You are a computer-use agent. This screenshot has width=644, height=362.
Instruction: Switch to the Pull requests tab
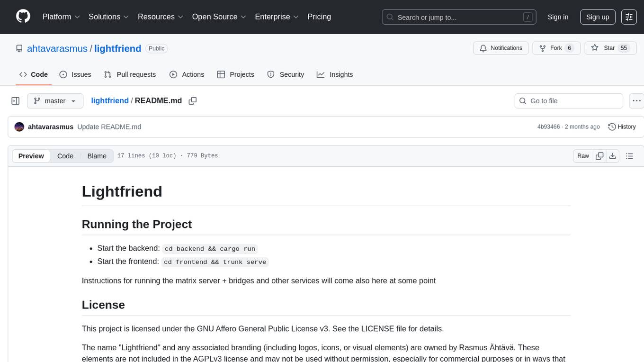pyautogui.click(x=130, y=74)
